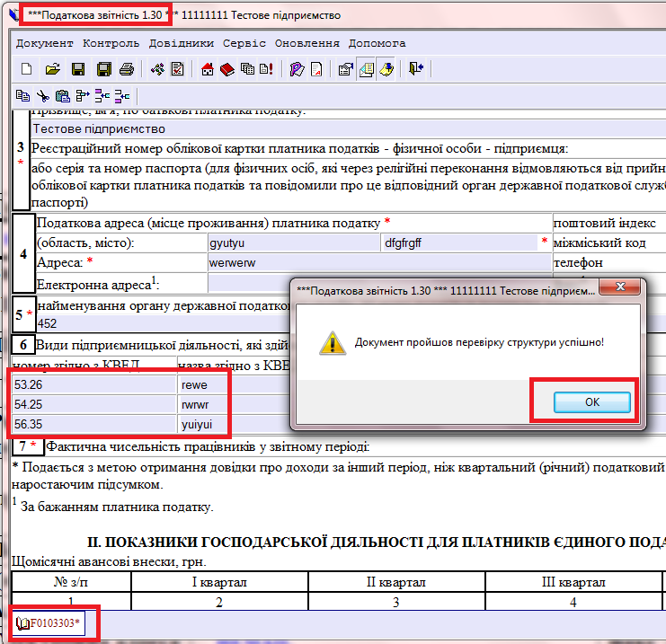This screenshot has width=666, height=644.
Task: Open the Сервіс menu
Action: click(244, 43)
